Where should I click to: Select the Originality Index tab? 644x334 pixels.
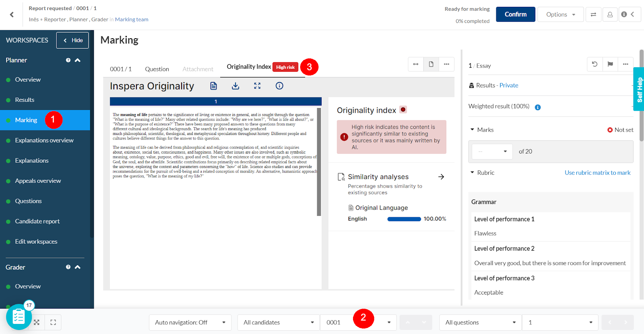point(262,67)
